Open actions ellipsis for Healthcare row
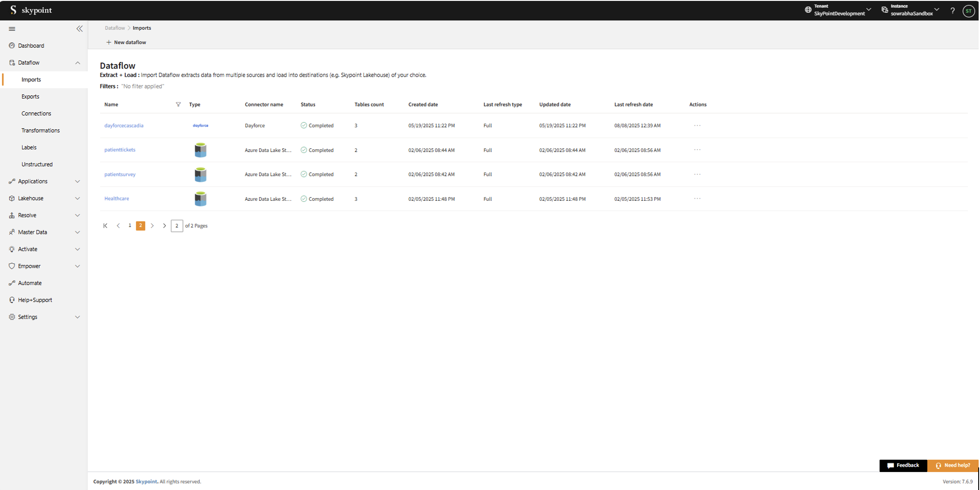Screen dimensions: 980x490 click(697, 199)
